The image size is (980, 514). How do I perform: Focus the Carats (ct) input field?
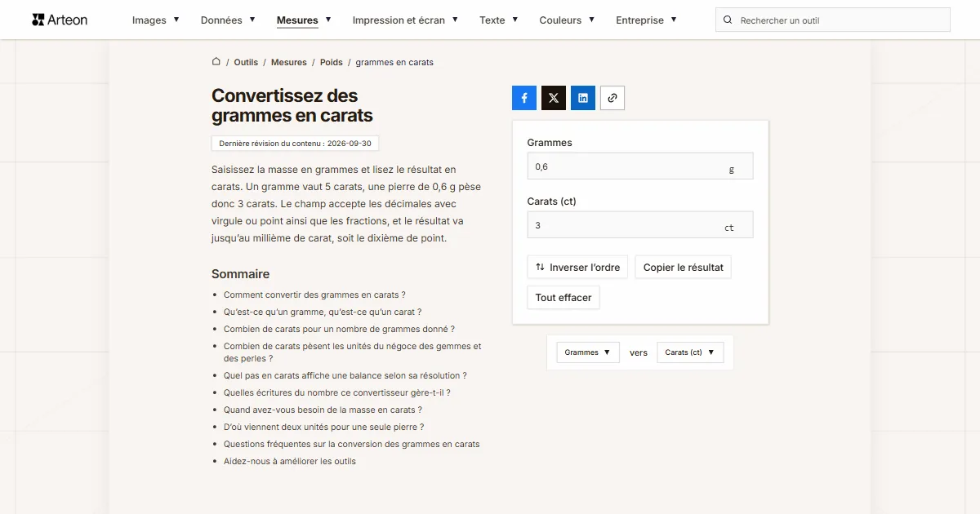coord(640,224)
